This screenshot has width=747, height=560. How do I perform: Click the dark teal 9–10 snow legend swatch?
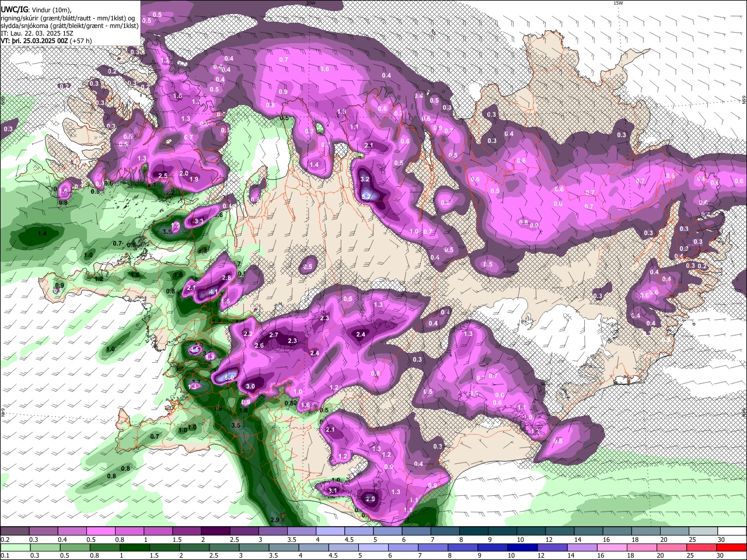click(x=502, y=531)
